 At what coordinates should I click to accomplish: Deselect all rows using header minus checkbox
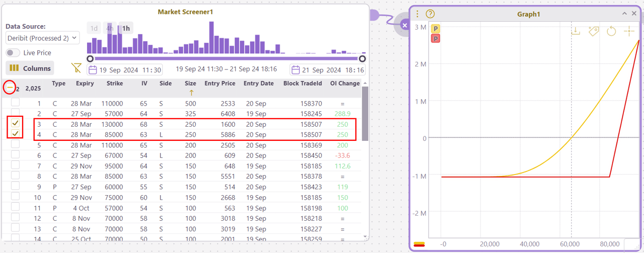10,87
